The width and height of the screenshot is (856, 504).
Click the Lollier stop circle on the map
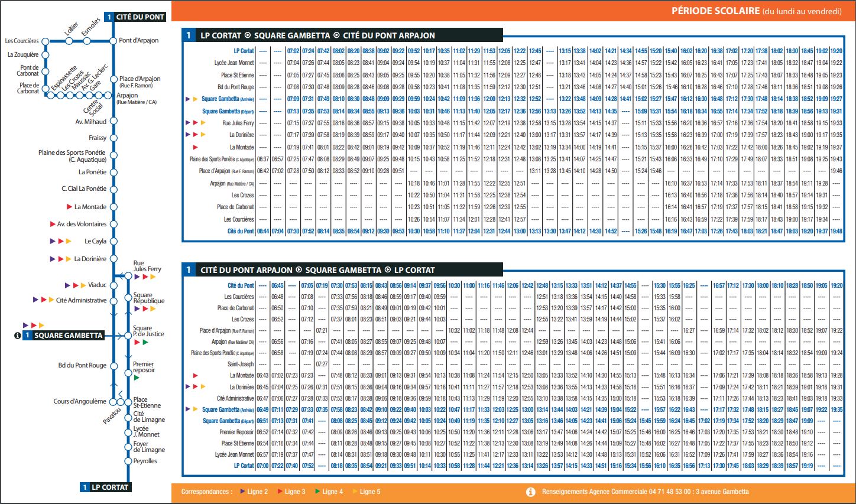pos(69,41)
